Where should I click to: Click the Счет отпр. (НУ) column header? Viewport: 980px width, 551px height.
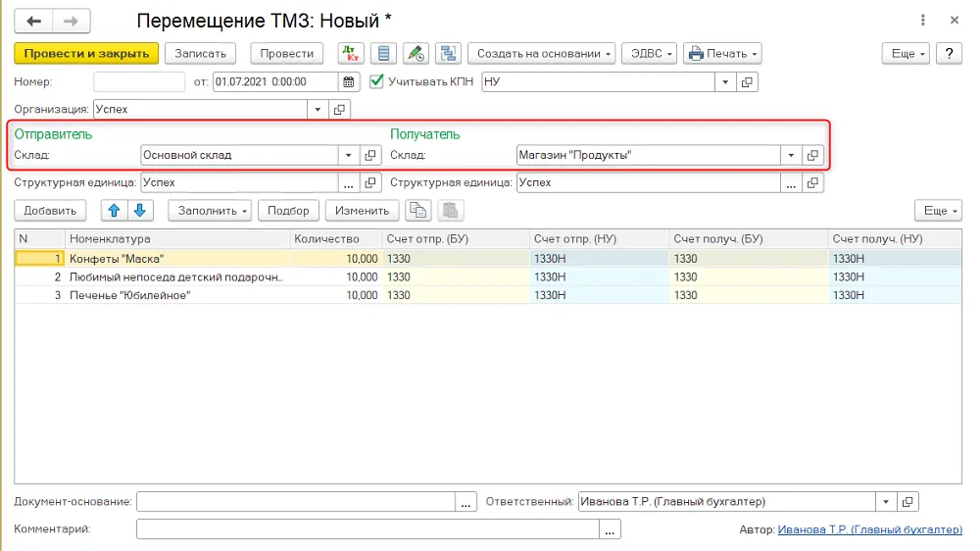pos(599,239)
